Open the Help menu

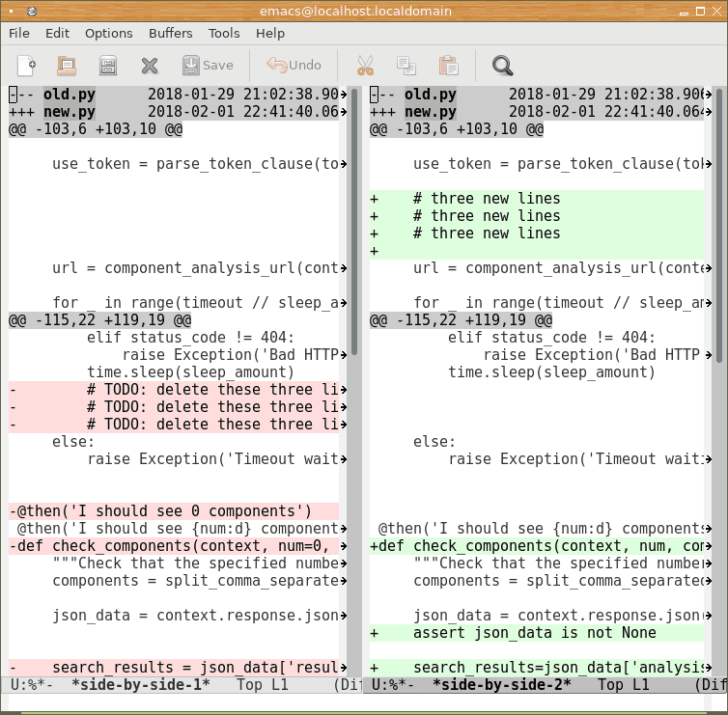(x=270, y=34)
